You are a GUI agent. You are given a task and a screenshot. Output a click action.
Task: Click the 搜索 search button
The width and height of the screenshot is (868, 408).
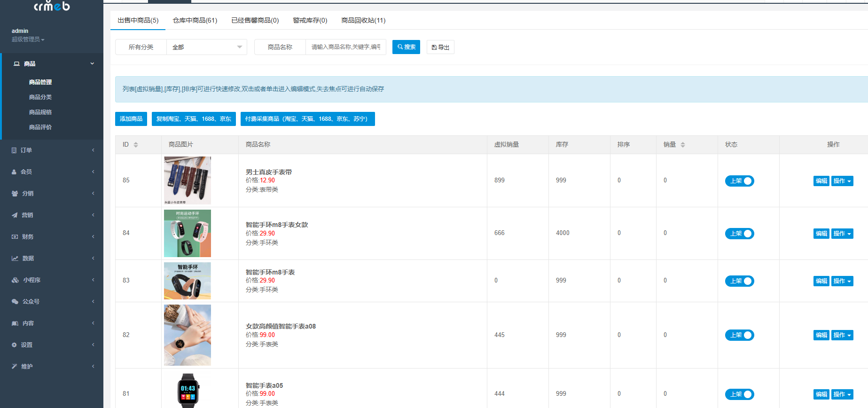(x=406, y=47)
